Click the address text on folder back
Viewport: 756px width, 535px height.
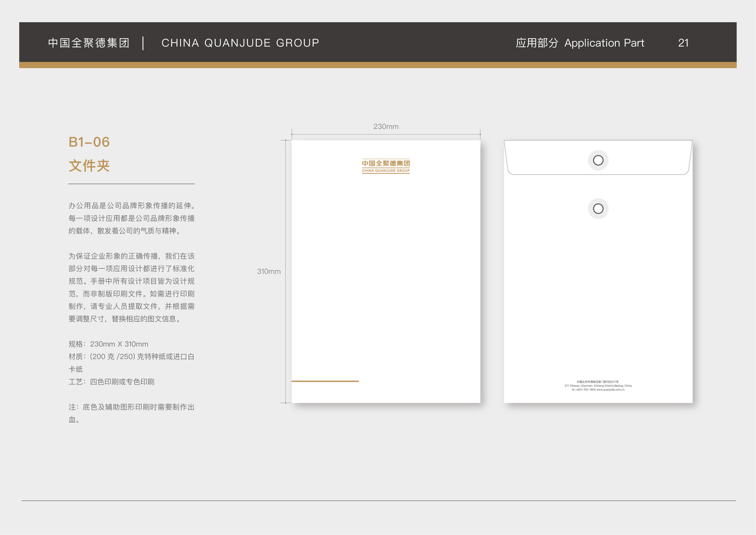point(598,385)
